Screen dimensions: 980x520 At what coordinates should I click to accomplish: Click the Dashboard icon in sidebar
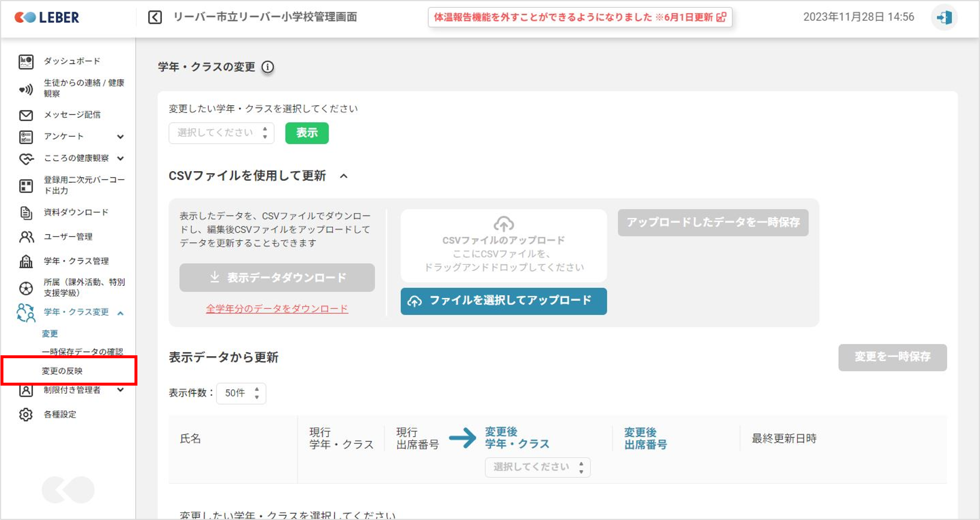pyautogui.click(x=26, y=62)
